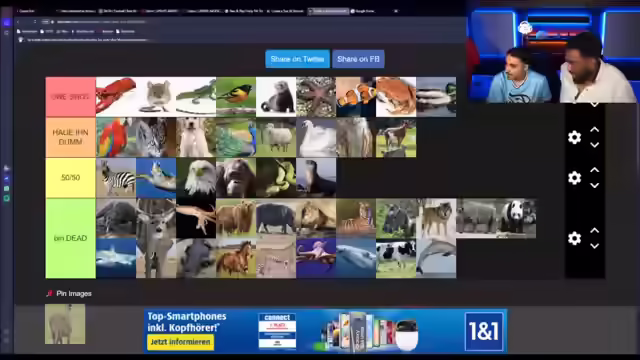Select green bin DEAD tier label
The image size is (640, 360).
71,238
